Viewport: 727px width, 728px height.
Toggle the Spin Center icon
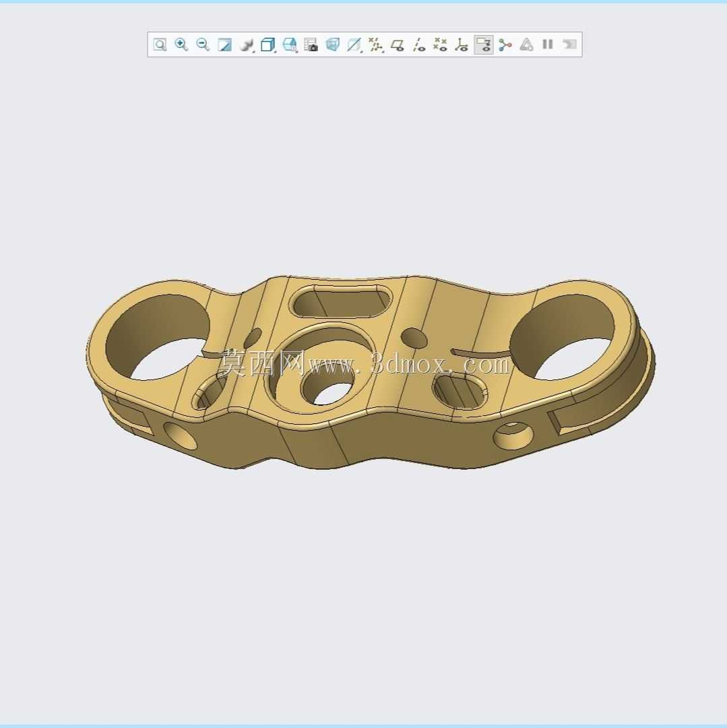[505, 44]
